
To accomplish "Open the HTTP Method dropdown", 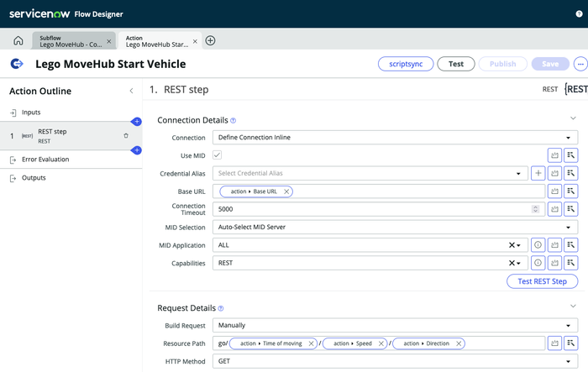I will [x=396, y=361].
